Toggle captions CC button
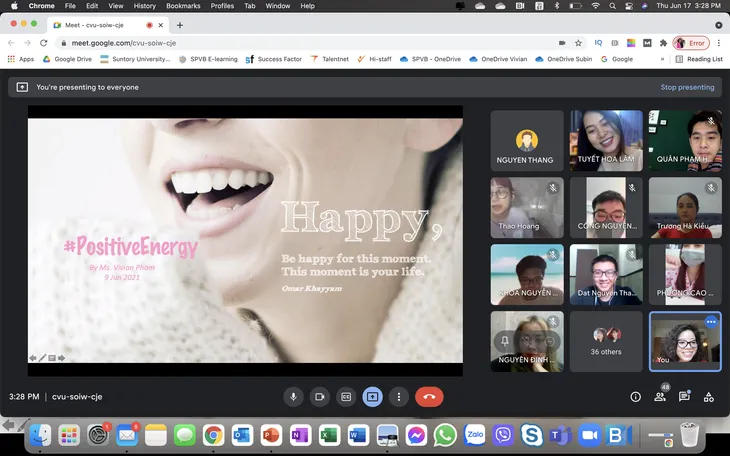 [346, 397]
